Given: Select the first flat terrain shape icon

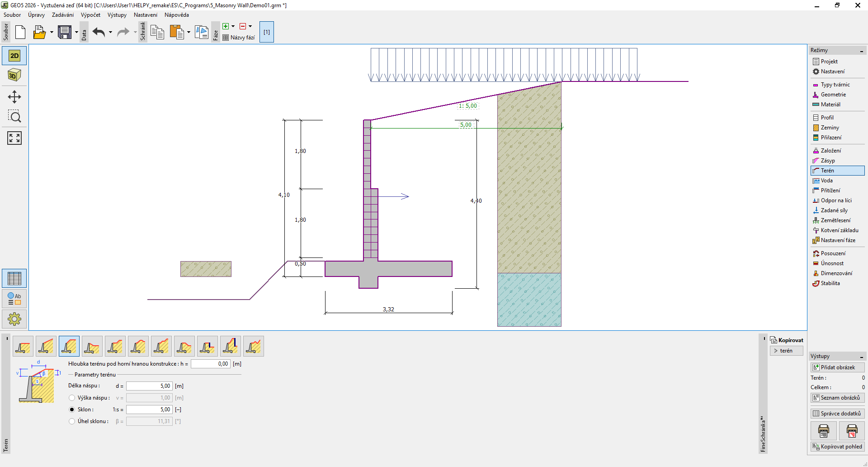Looking at the screenshot, I should pyautogui.click(x=23, y=347).
